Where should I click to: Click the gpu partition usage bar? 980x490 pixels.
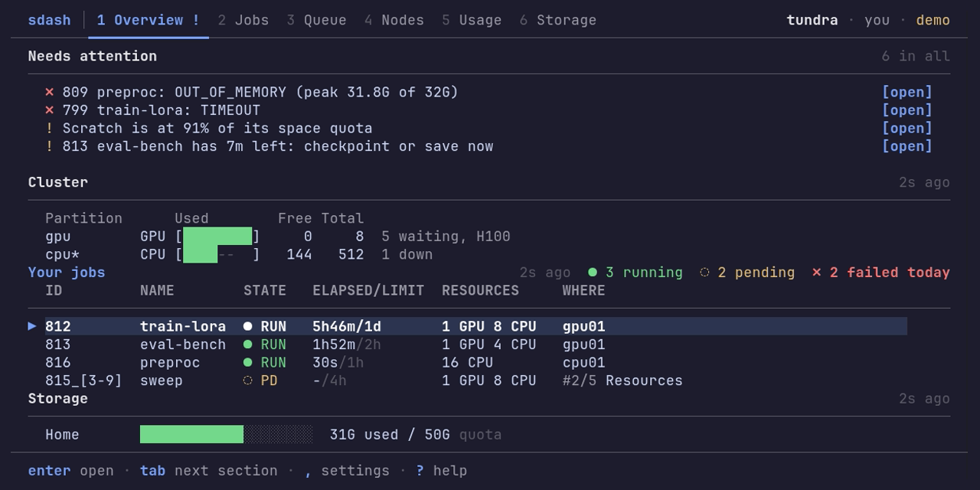(217, 236)
